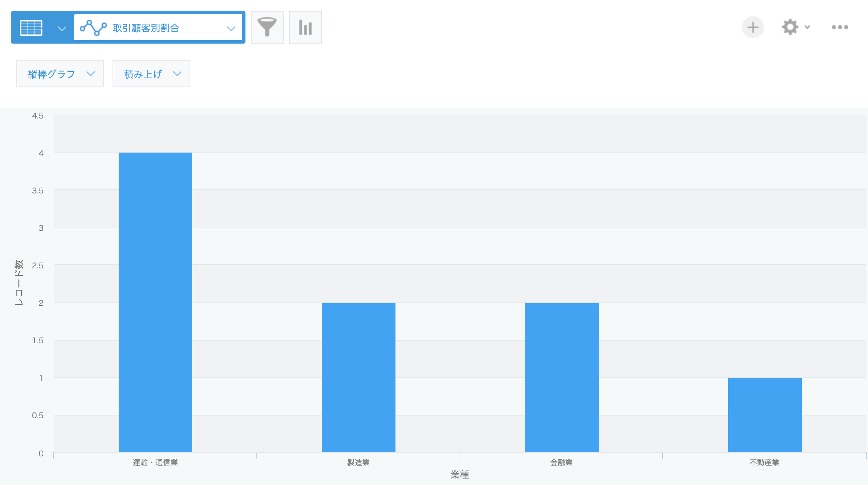The image size is (868, 485).
Task: Click the 運輸・通信業 bar in chart
Action: (155, 302)
